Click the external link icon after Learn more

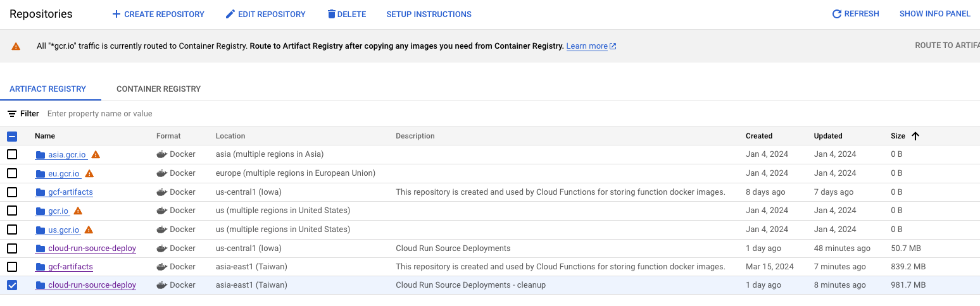(x=613, y=46)
